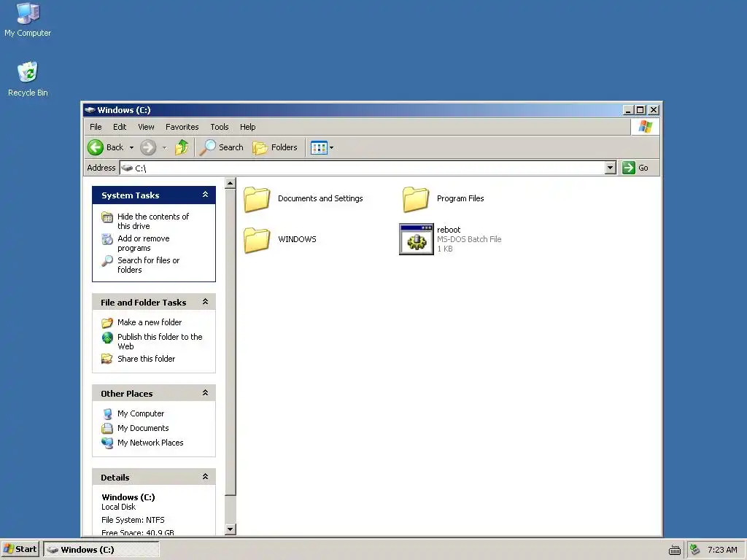Image resolution: width=747 pixels, height=560 pixels.
Task: Click the Make a new folder icon
Action: click(x=107, y=323)
